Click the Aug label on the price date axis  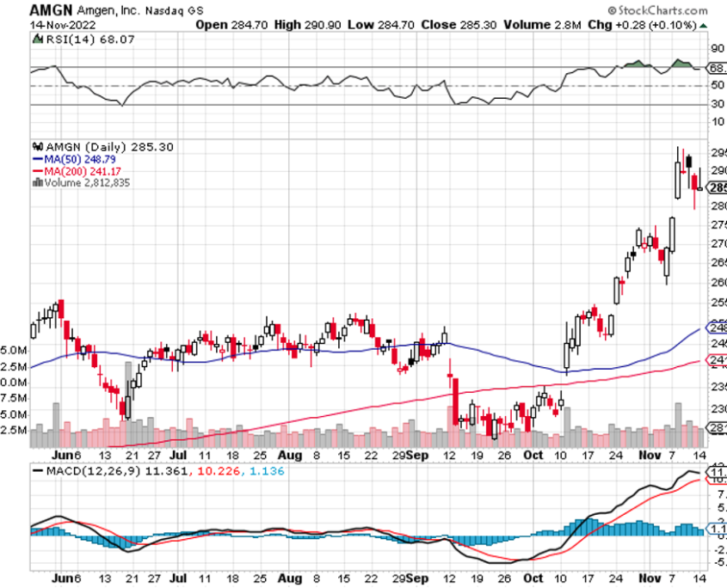pyautogui.click(x=286, y=455)
